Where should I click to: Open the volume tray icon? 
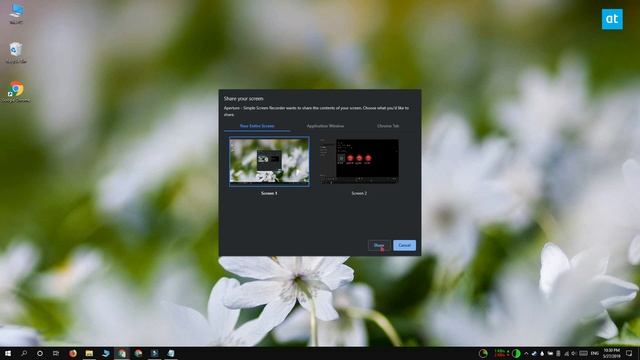point(574,353)
